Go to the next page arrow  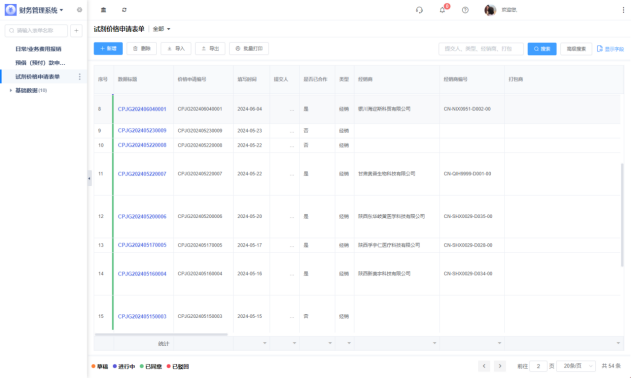pyautogui.click(x=500, y=366)
